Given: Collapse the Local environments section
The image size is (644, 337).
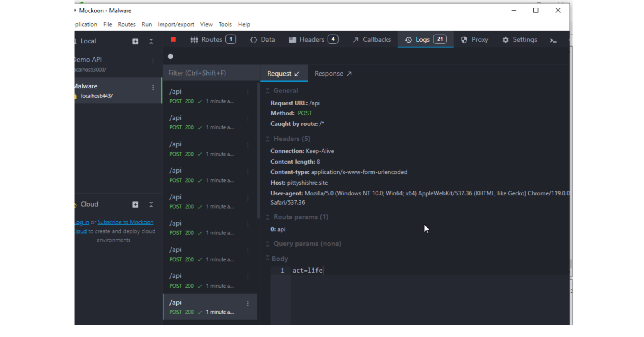Looking at the screenshot, I should click(151, 41).
